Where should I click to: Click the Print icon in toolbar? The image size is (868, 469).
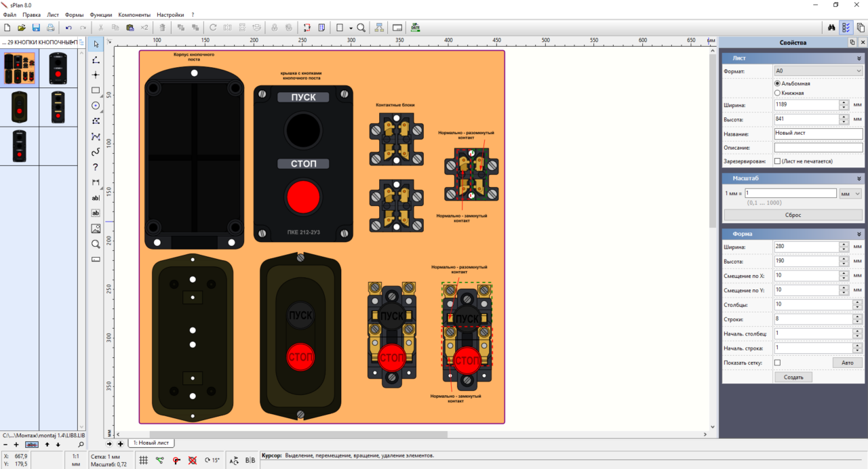point(51,28)
